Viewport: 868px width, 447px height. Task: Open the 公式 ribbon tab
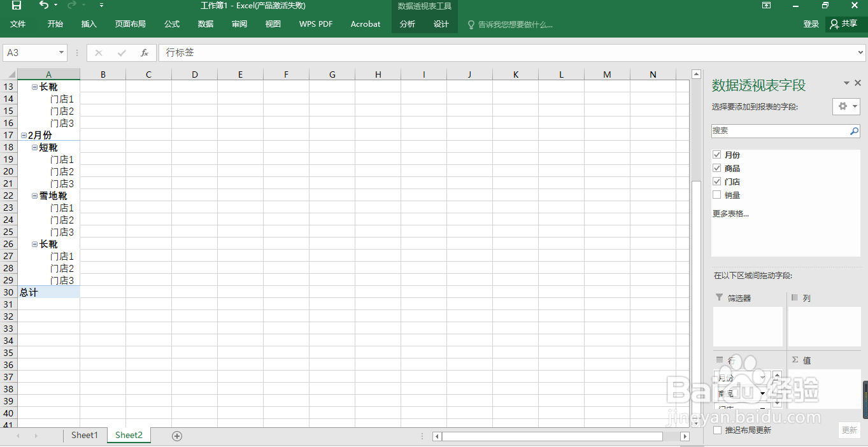(172, 24)
